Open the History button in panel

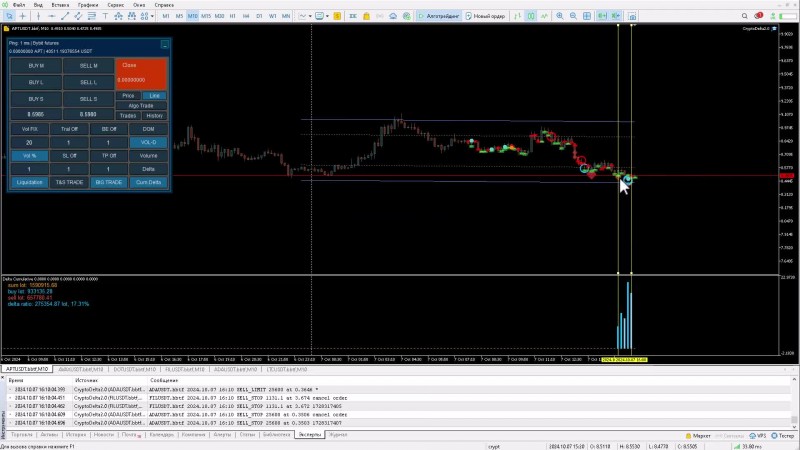tap(155, 116)
